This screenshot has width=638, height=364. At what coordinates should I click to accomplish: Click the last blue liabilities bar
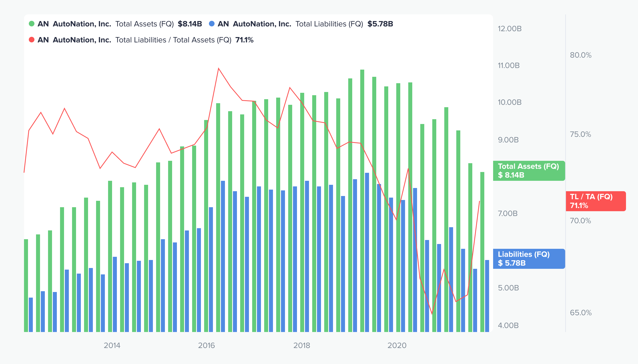(487, 296)
